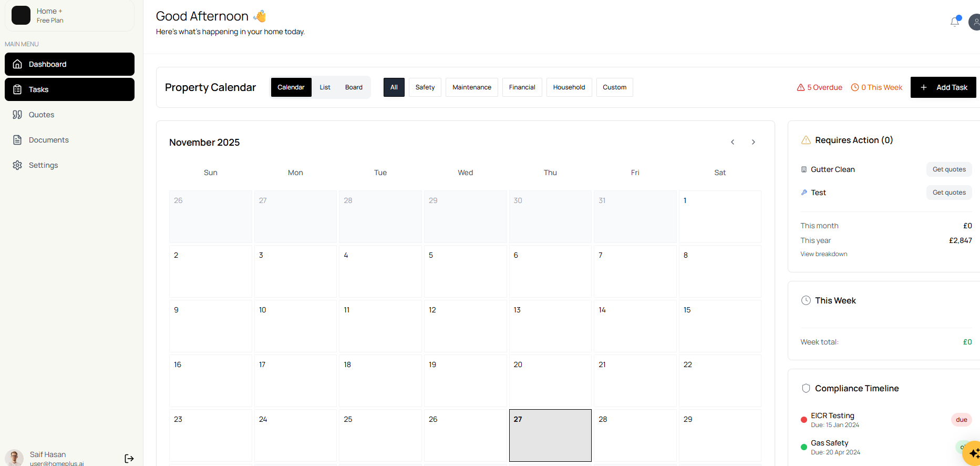This screenshot has width=980, height=466.
Task: Open the AI assistant sparkle button
Action: click(x=973, y=453)
